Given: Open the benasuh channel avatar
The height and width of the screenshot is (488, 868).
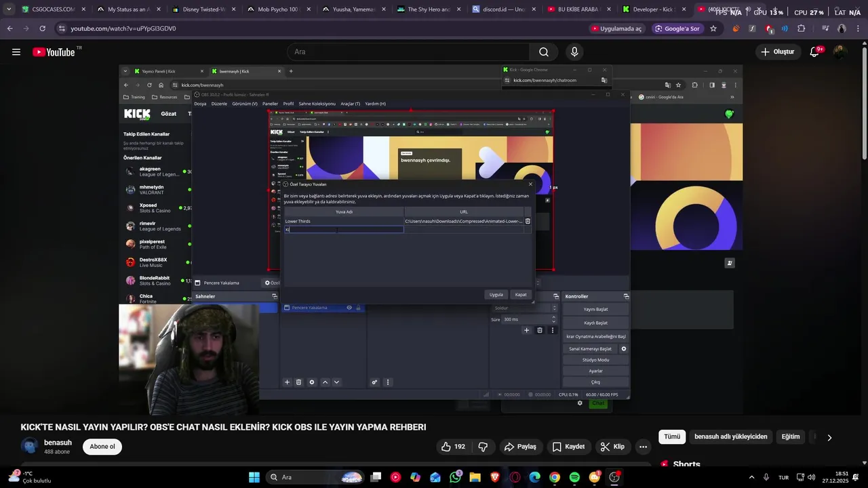Looking at the screenshot, I should (x=29, y=446).
